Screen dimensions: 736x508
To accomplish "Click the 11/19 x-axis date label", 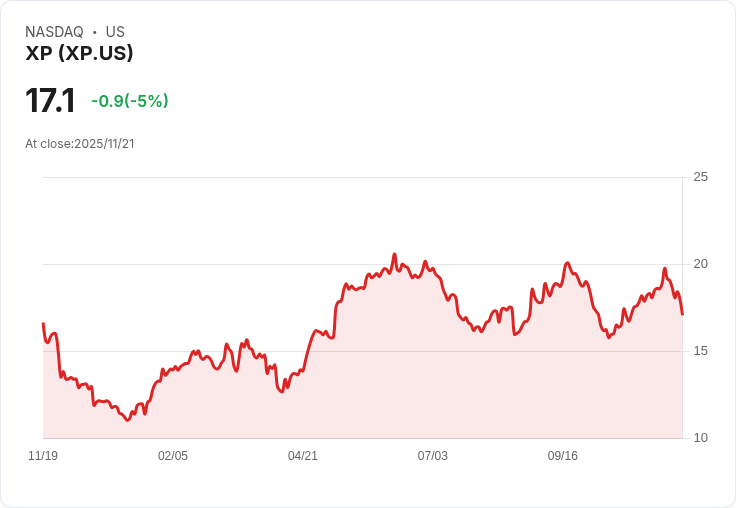I will pos(43,456).
